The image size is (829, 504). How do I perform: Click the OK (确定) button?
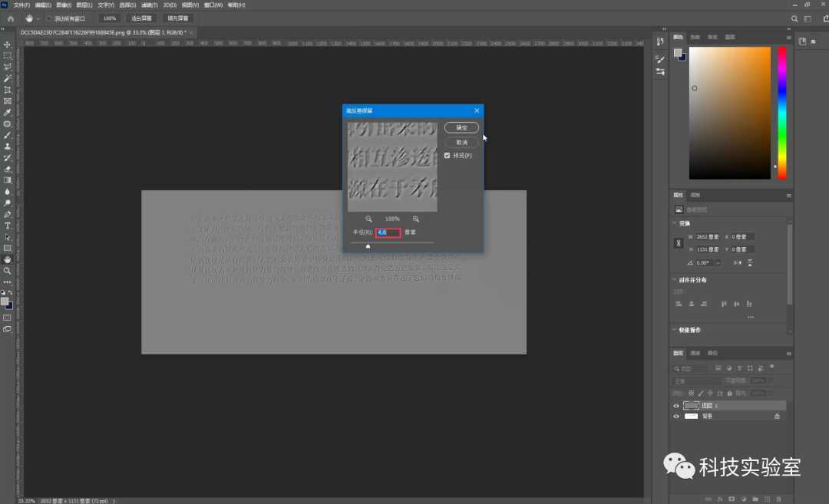pyautogui.click(x=461, y=127)
